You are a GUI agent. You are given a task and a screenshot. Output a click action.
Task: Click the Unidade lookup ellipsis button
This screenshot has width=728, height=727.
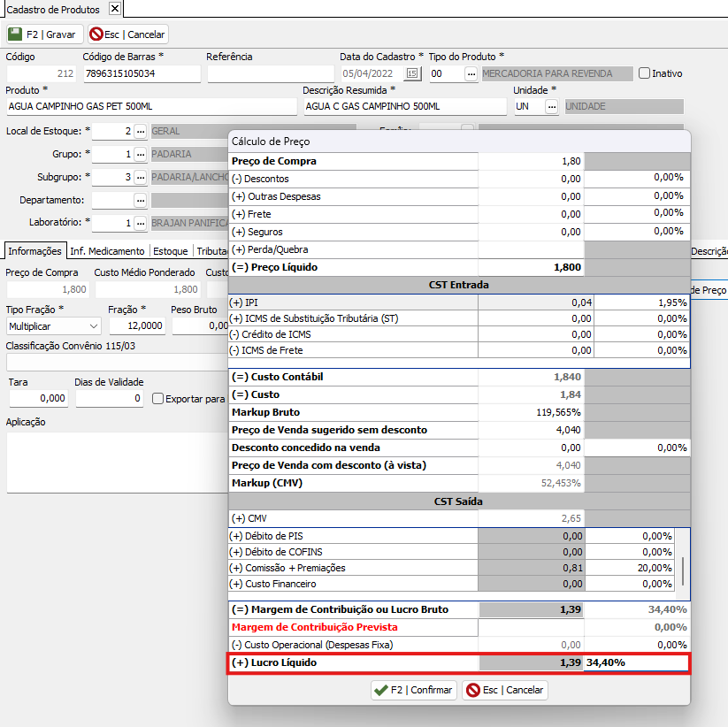(x=551, y=107)
